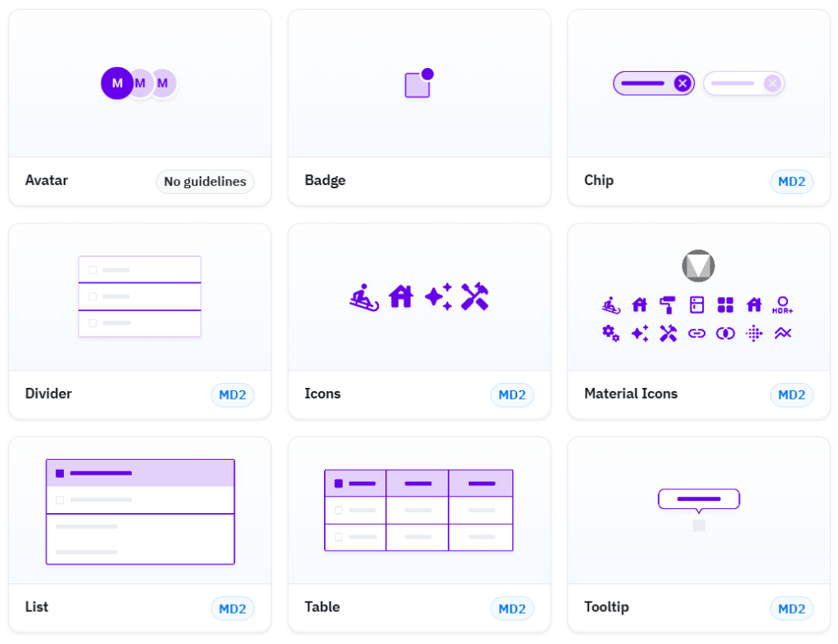The width and height of the screenshot is (838, 644).
Task: Open the Table component title
Action: point(322,607)
